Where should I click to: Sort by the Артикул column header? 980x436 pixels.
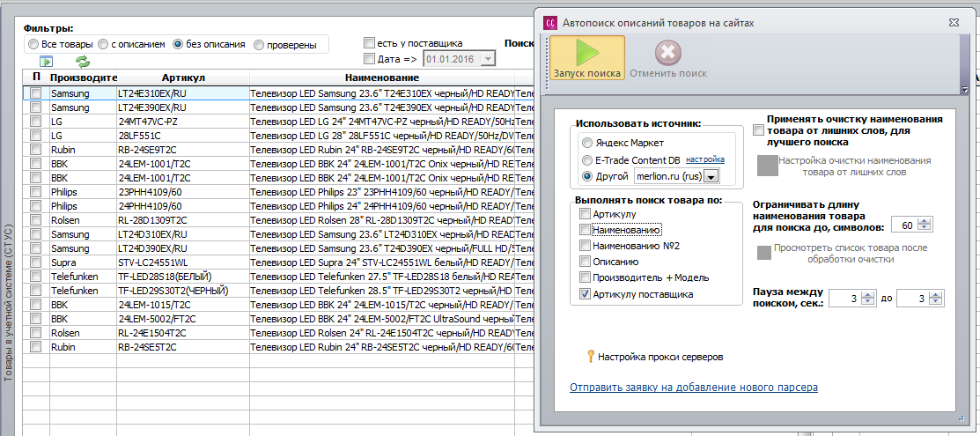[x=183, y=78]
